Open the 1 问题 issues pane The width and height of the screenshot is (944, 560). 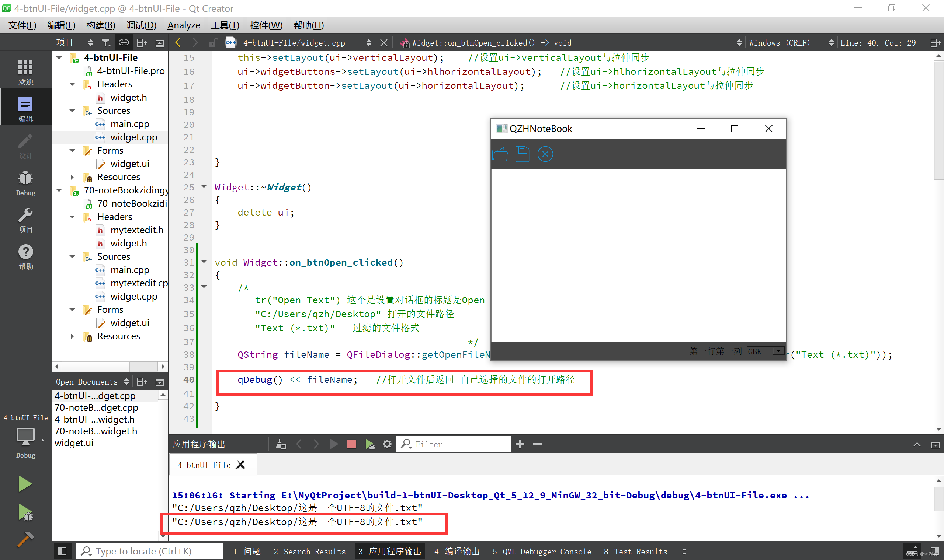click(247, 551)
